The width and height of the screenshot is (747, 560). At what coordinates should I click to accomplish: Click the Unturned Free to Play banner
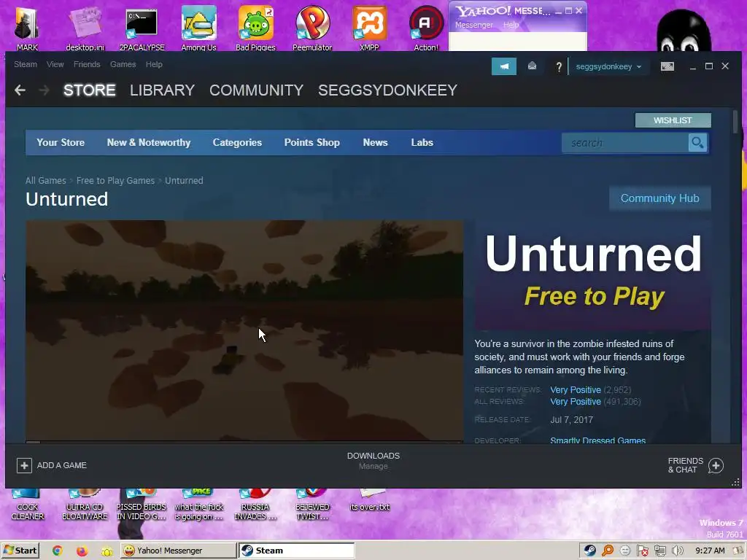click(592, 275)
